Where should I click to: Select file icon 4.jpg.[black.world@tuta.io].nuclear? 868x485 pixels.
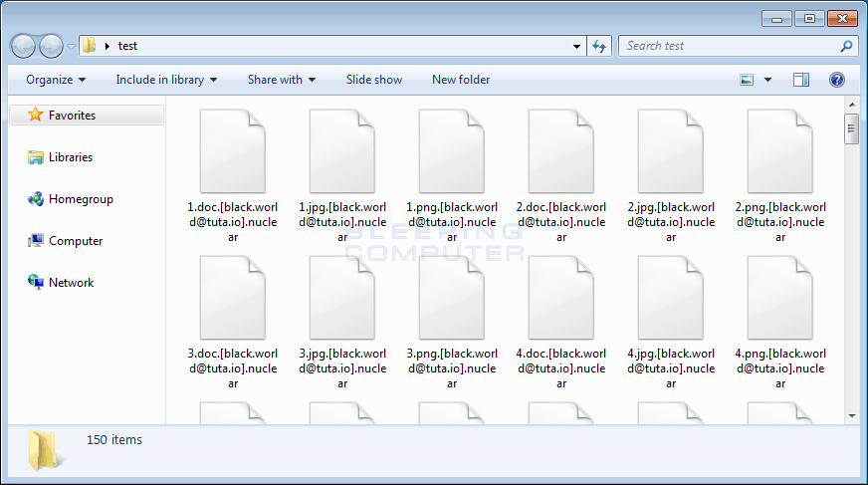(671, 298)
